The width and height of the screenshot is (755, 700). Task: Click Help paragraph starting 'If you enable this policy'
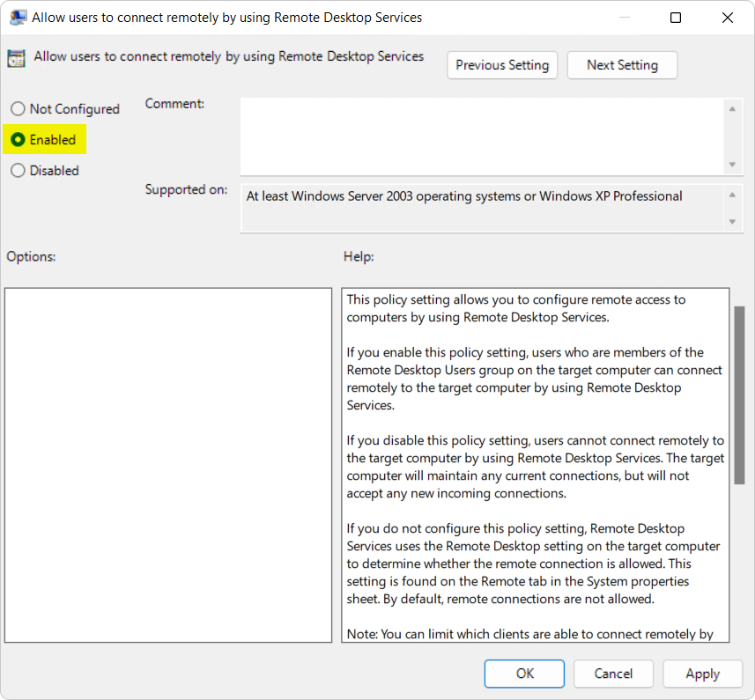535,379
